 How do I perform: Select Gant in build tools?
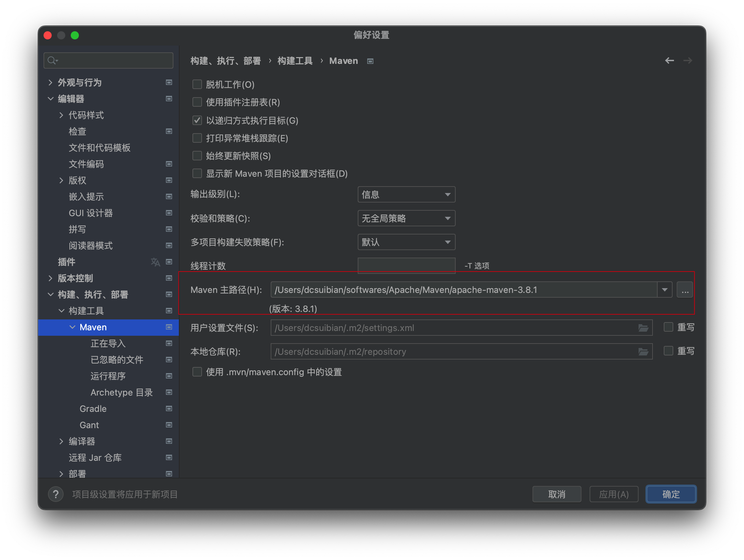point(89,425)
